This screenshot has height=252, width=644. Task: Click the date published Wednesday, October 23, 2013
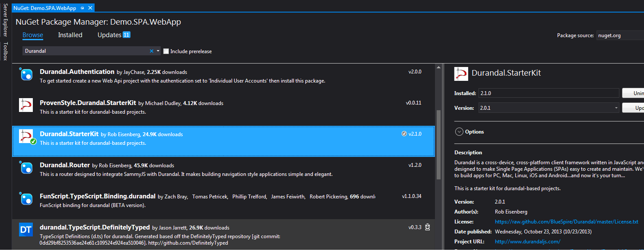(x=543, y=232)
